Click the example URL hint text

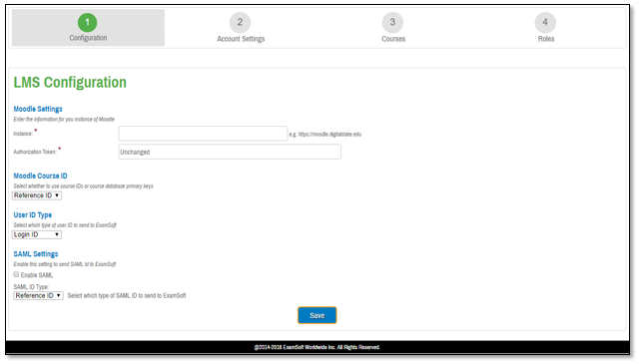(x=325, y=134)
